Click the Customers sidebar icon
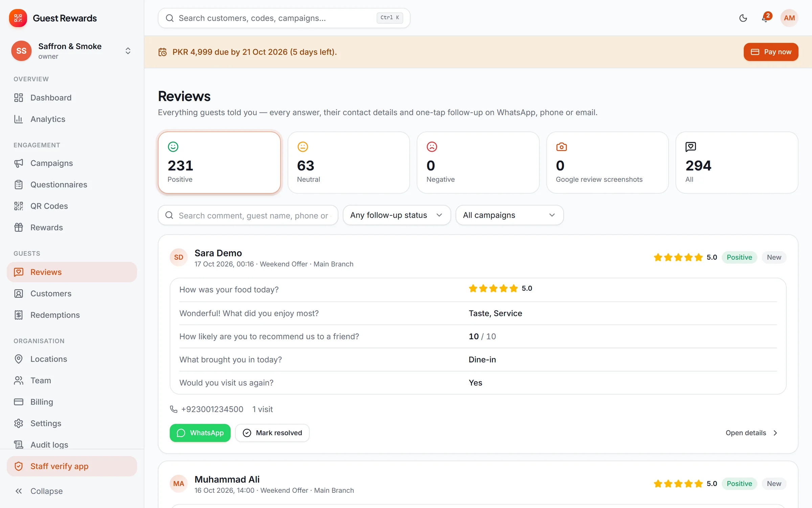 coord(19,293)
